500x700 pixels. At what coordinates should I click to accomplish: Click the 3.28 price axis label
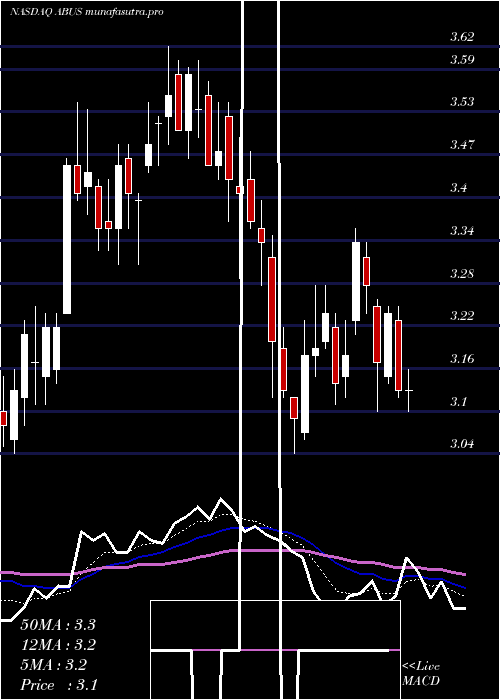tap(462, 273)
